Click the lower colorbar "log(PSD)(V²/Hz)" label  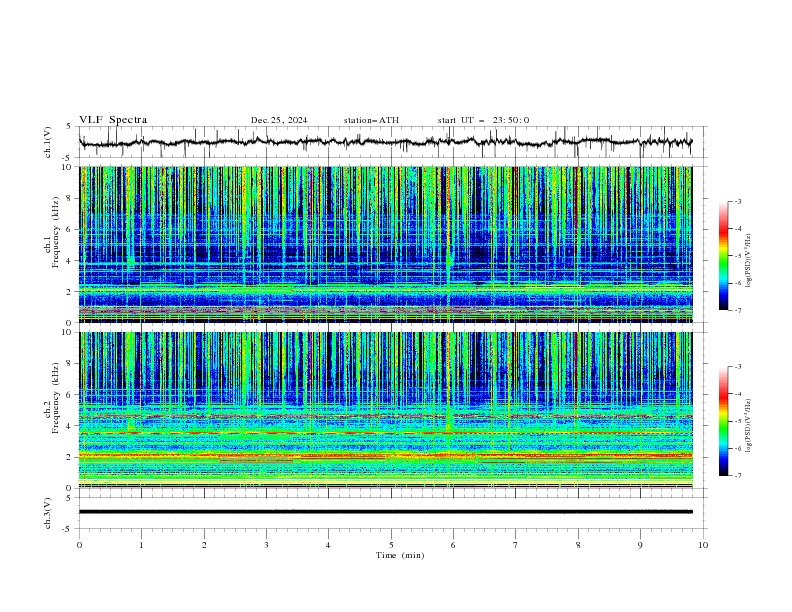click(x=749, y=425)
